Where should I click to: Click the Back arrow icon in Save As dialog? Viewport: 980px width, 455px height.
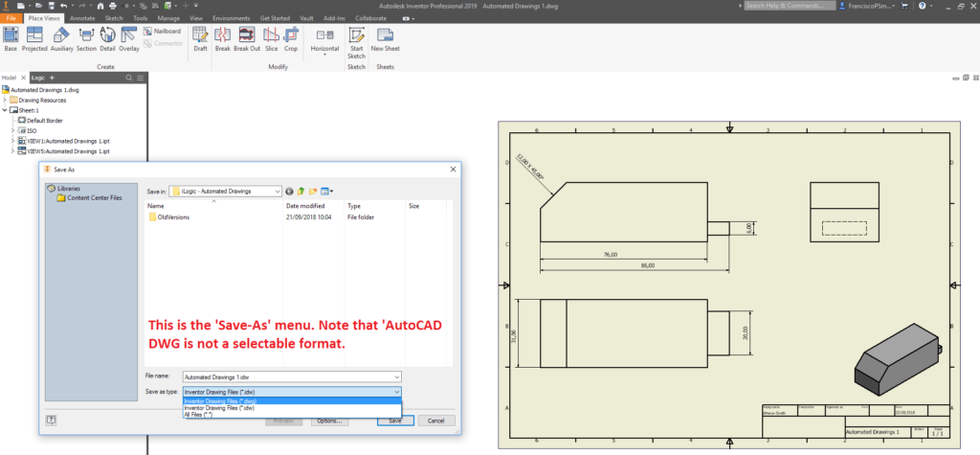[289, 191]
